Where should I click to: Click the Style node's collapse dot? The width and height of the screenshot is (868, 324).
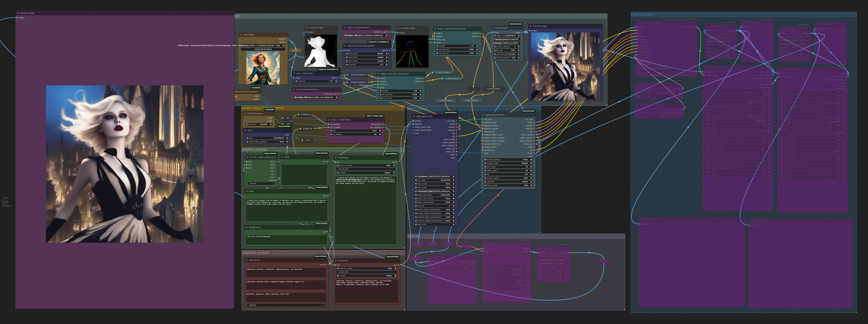tap(282, 157)
